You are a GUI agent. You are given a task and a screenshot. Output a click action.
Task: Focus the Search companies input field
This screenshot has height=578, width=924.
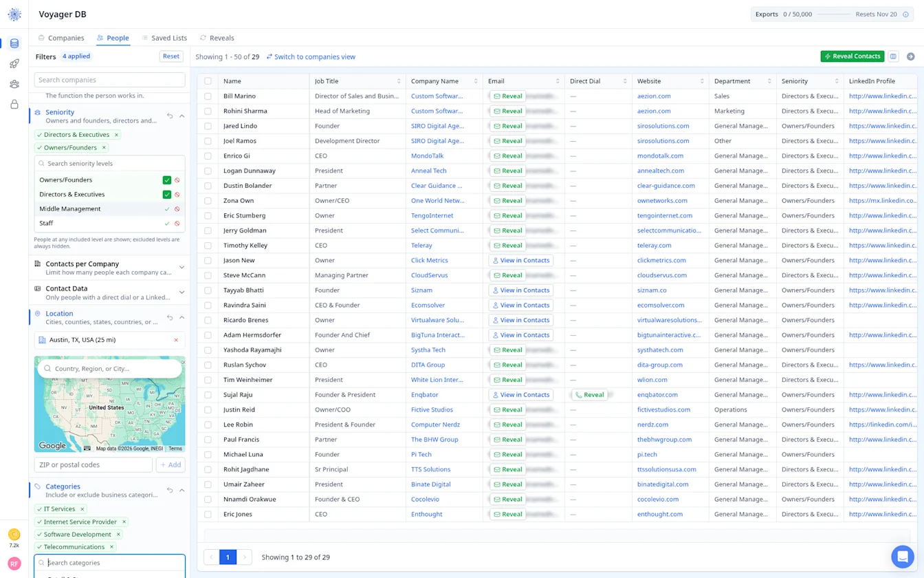pyautogui.click(x=110, y=80)
